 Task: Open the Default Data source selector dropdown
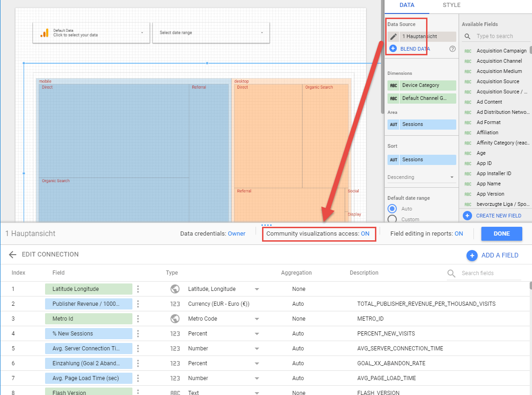(91, 33)
